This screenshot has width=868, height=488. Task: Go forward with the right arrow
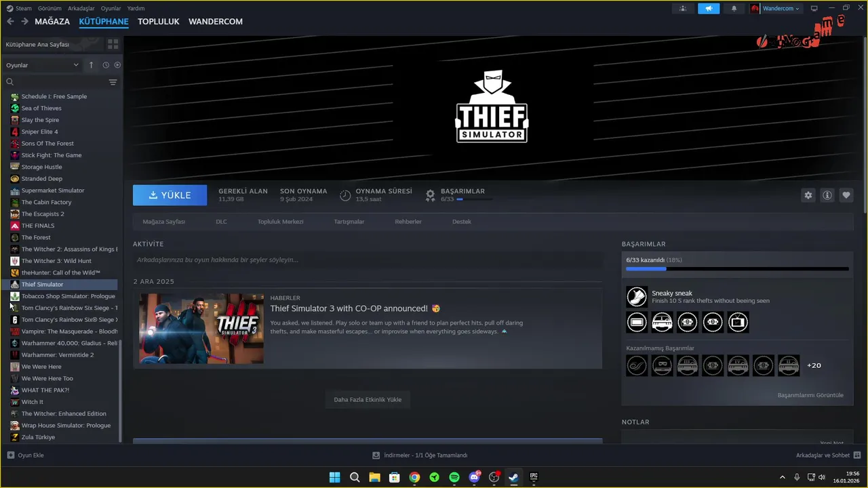pos(24,22)
